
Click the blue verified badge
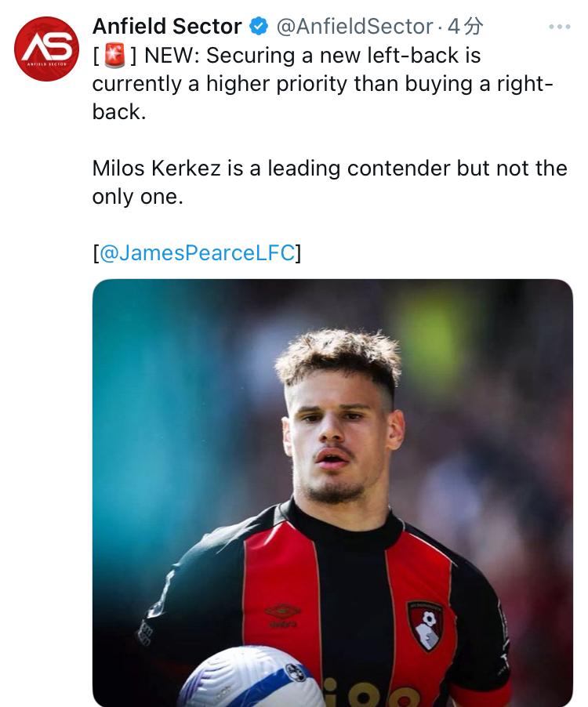tap(259, 27)
